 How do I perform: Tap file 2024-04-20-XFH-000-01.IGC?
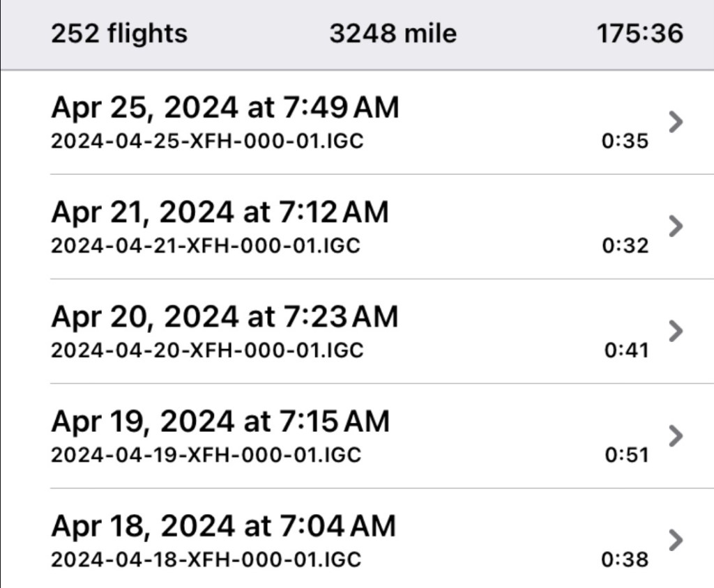pyautogui.click(x=207, y=350)
